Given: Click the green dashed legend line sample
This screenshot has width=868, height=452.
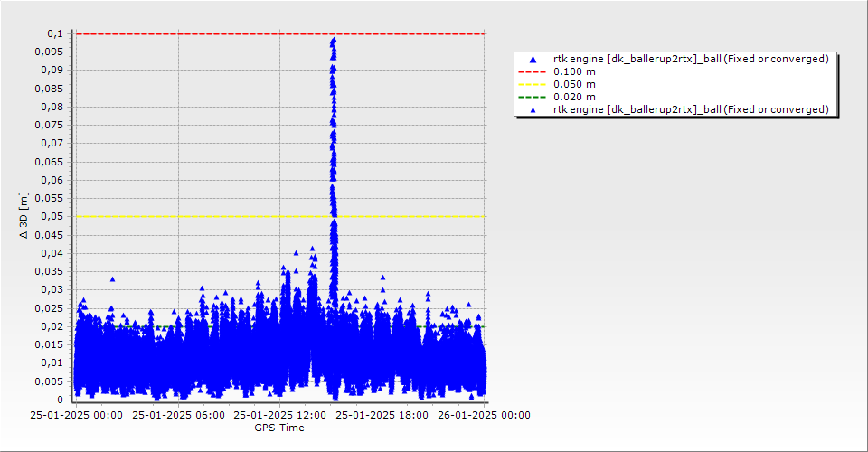Looking at the screenshot, I should pyautogui.click(x=532, y=98).
